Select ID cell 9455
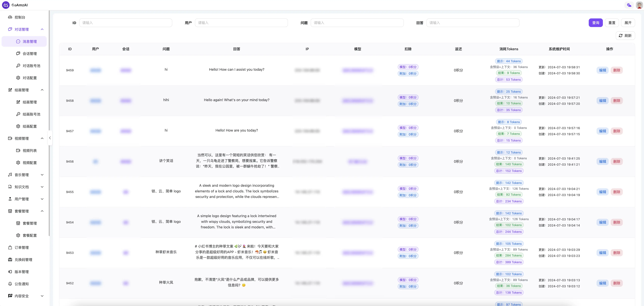 click(70, 192)
